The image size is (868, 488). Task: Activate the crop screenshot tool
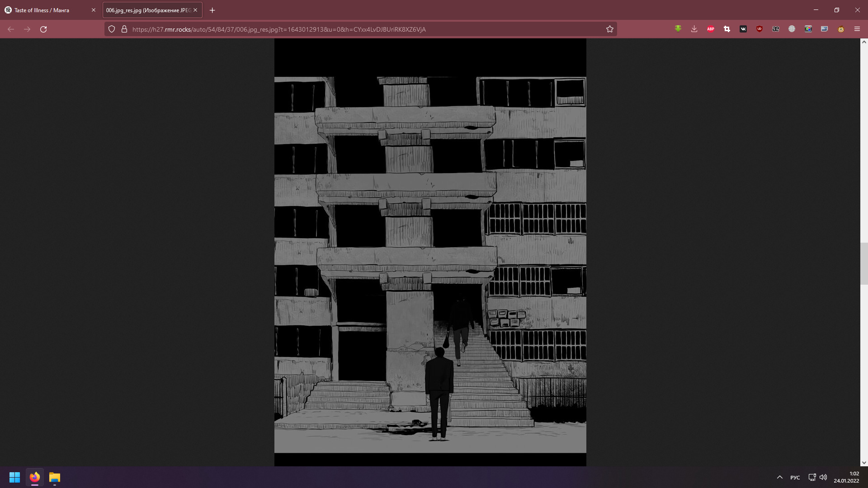(726, 29)
